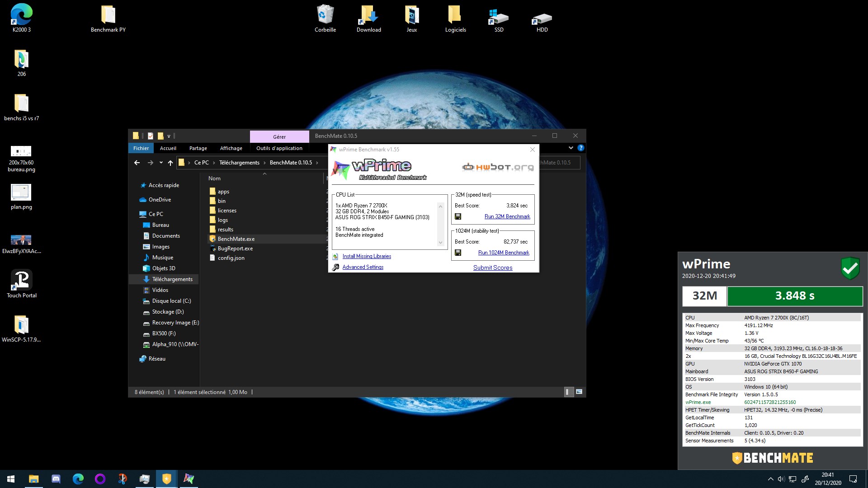Click the green shield checkmark in BenchMate panel
Screen dimensions: 868x488
[x=850, y=268]
